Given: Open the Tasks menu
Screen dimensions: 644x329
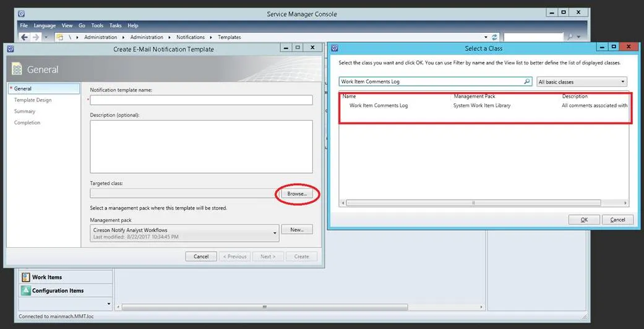Looking at the screenshot, I should (116, 25).
